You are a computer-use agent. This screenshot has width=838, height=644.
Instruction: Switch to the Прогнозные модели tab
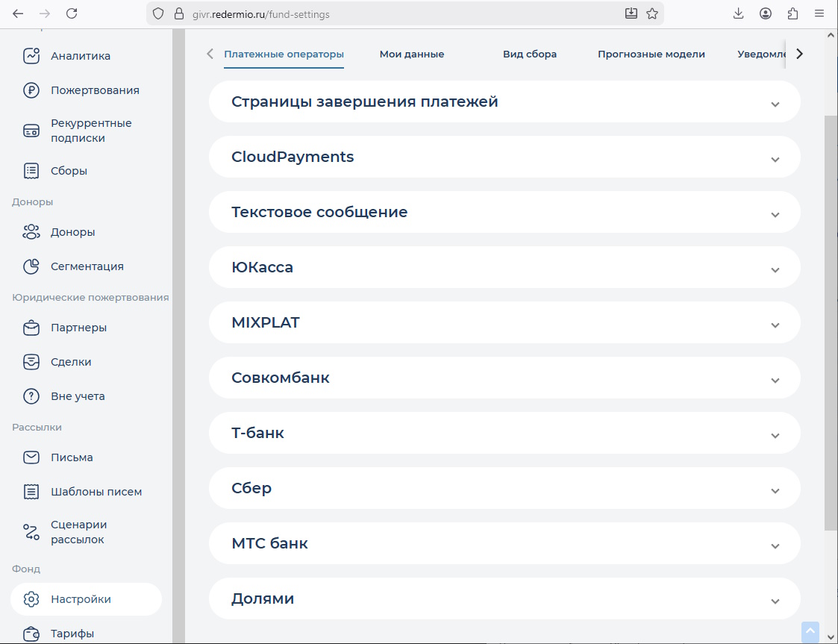pos(651,54)
